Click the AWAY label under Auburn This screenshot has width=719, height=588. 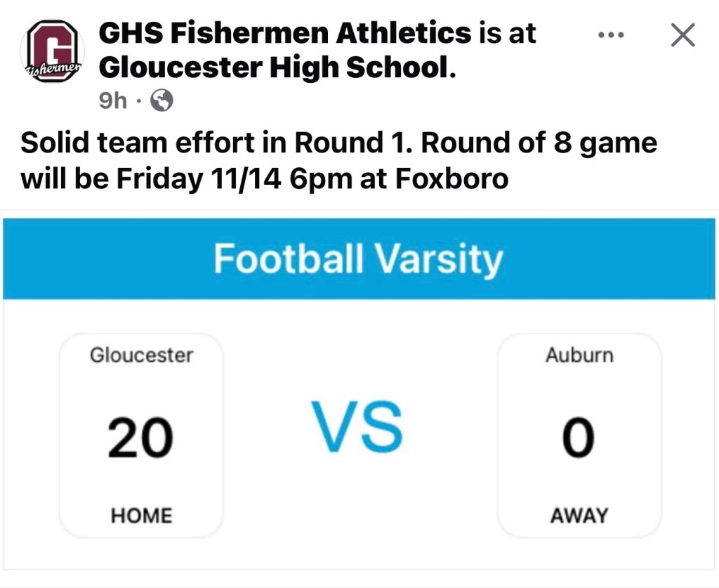pos(579,516)
